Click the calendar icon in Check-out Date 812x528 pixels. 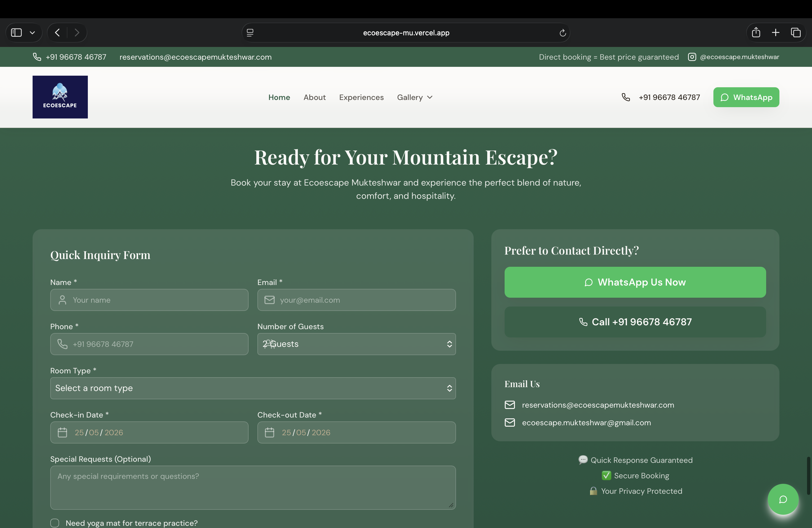(270, 432)
